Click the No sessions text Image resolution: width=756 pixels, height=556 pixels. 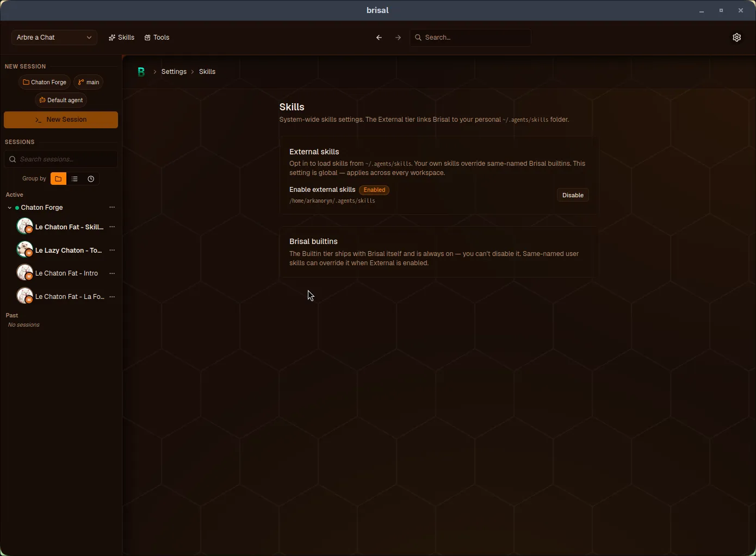pos(24,325)
